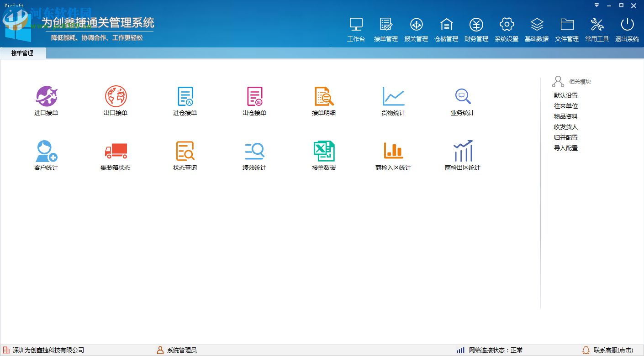The height and width of the screenshot is (356, 644).
Task: Minimize the application window
Action: coord(609,5)
